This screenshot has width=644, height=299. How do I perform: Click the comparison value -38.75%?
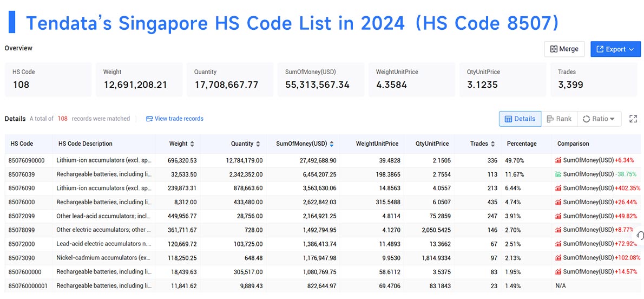(626, 174)
